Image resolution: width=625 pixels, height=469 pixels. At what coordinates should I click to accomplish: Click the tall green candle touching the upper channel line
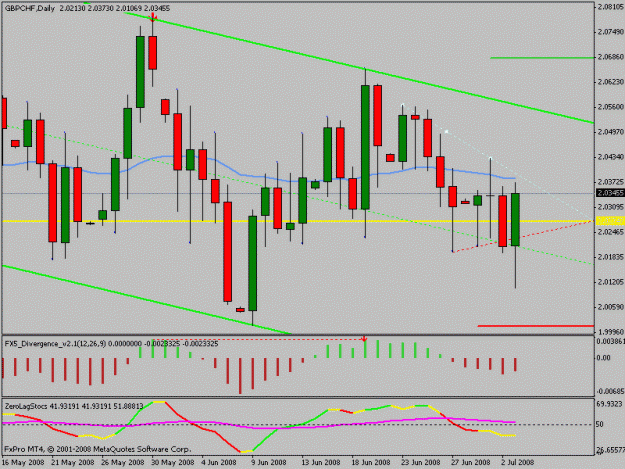tap(365, 147)
